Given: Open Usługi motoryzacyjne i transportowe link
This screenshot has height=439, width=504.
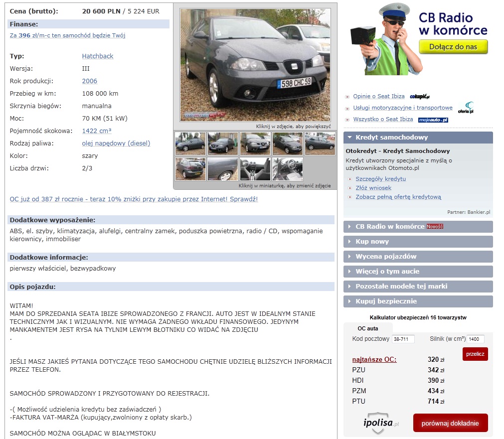Looking at the screenshot, I should 403,108.
